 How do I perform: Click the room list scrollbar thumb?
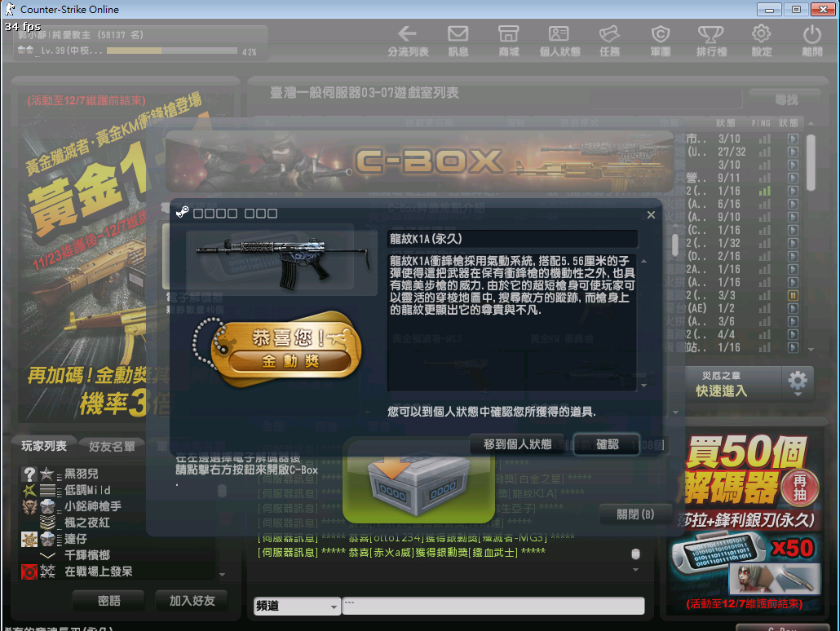(811, 163)
